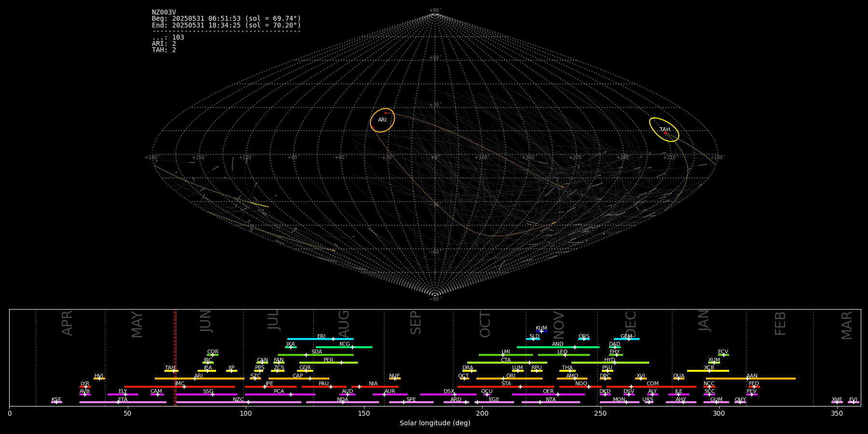Click the ETA shower bar in the timeline
This screenshot has height=434, width=868.
[x=123, y=402]
